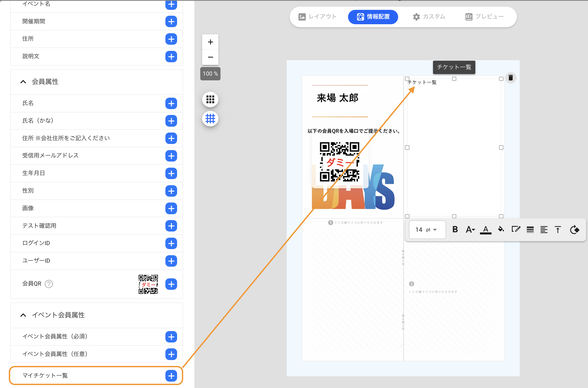The image size is (588, 388).
Task: Click the 100 % zoom level indicator
Action: tap(210, 74)
